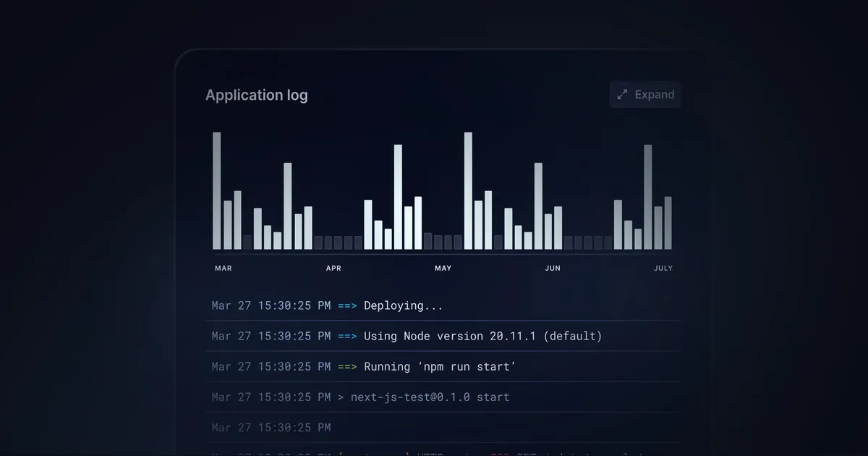Click the tall bar left of JULY
Image resolution: width=868 pixels, height=456 pixels.
648,198
